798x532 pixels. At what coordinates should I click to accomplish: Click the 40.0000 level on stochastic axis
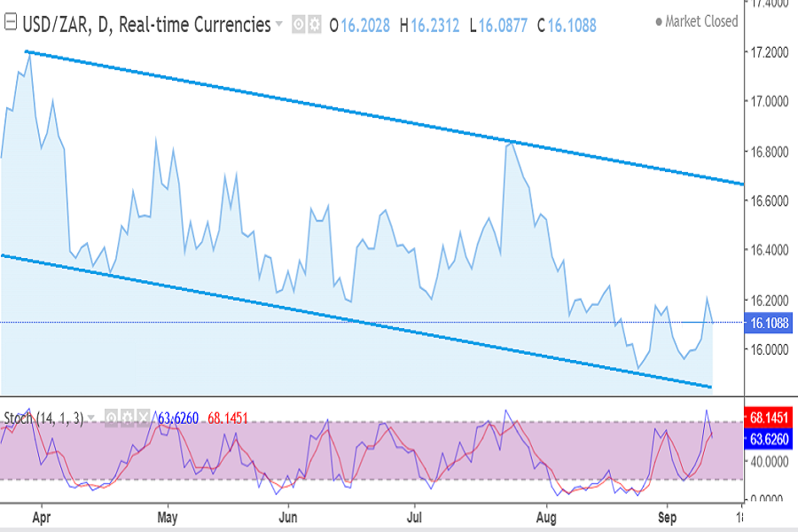click(770, 461)
